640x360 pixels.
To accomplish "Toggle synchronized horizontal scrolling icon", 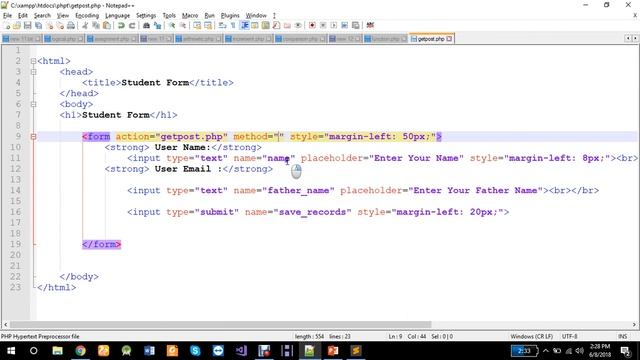I will pos(208,25).
